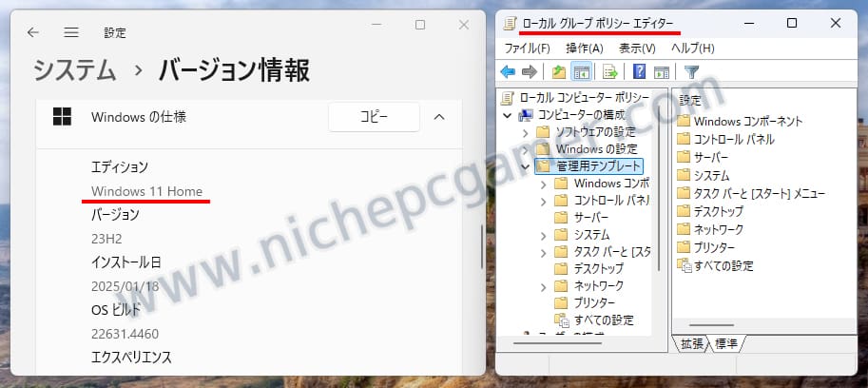
Task: Expand the ソフトウェアの設定 tree node
Action: point(526,132)
